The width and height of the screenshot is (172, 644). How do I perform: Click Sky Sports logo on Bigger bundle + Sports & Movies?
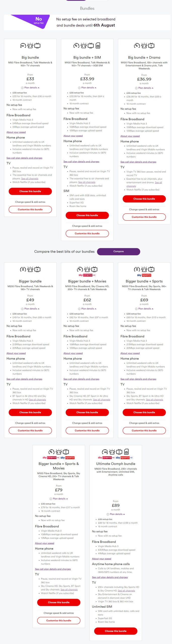tap(67, 458)
